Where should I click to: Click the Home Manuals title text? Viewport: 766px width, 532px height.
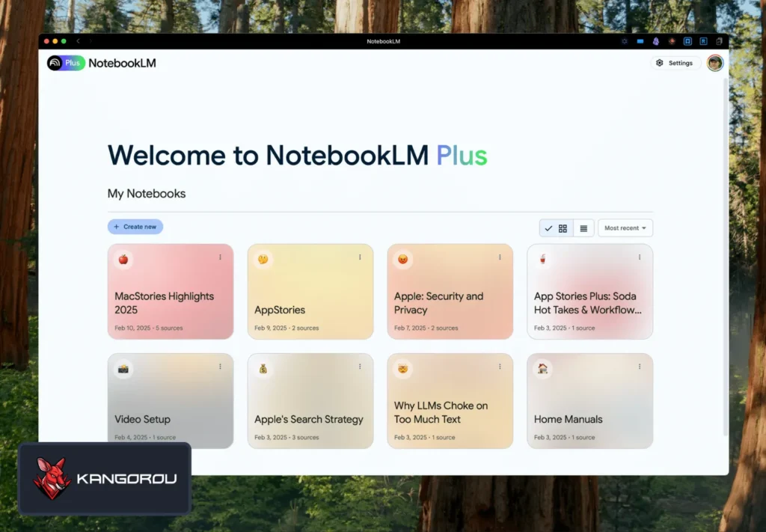tap(569, 419)
